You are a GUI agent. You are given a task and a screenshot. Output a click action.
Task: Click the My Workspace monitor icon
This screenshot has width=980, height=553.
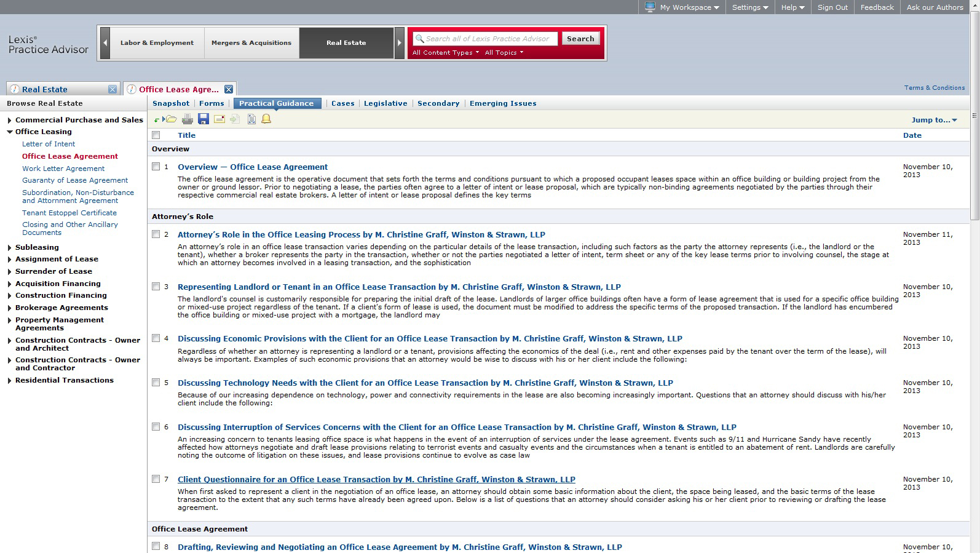pos(650,7)
